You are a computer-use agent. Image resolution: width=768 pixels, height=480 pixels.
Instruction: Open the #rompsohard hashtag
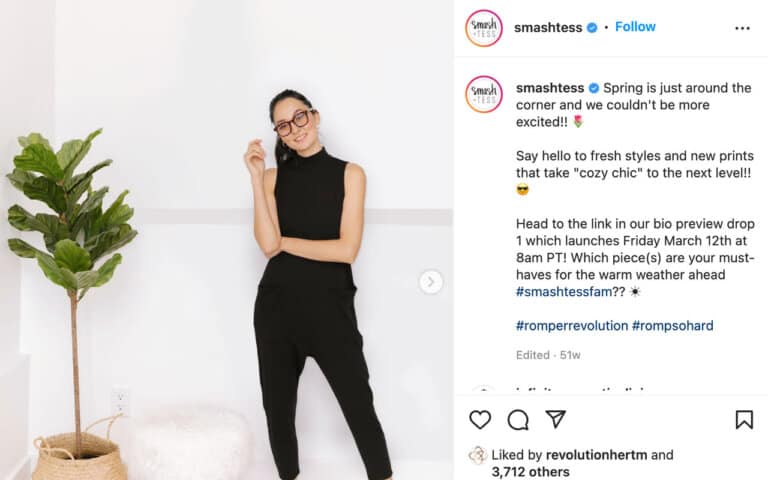tap(672, 326)
